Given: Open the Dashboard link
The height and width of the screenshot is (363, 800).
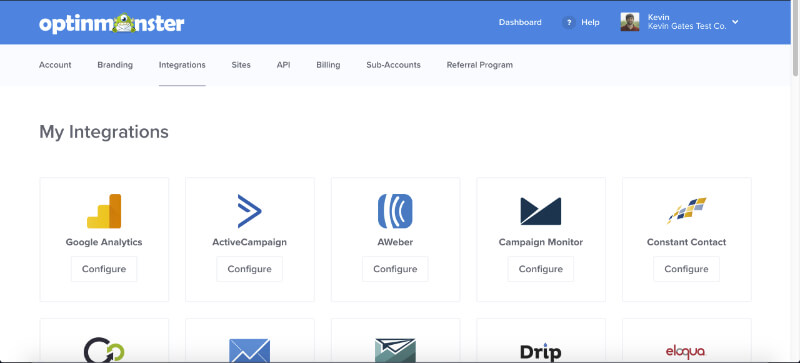Looking at the screenshot, I should (x=520, y=22).
